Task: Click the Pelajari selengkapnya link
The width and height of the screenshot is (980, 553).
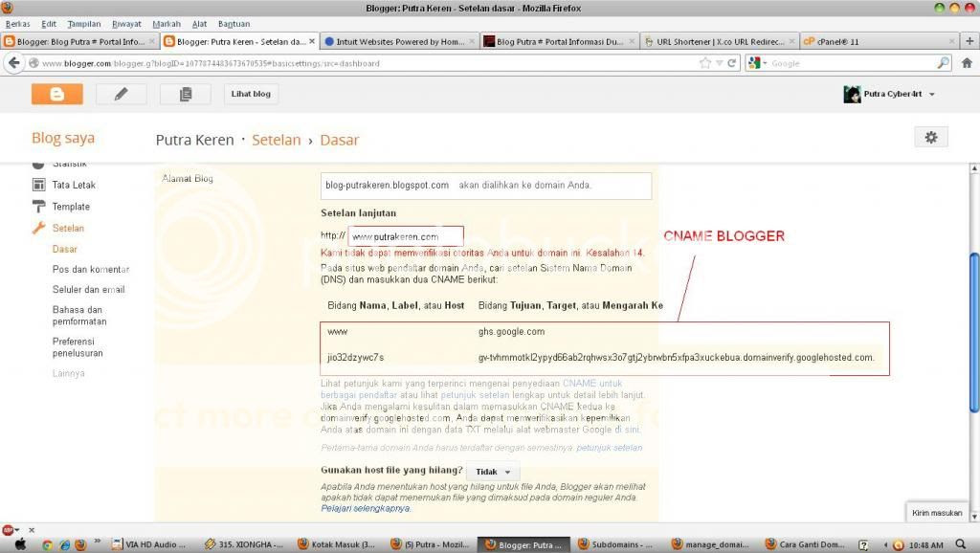Action: pos(366,509)
